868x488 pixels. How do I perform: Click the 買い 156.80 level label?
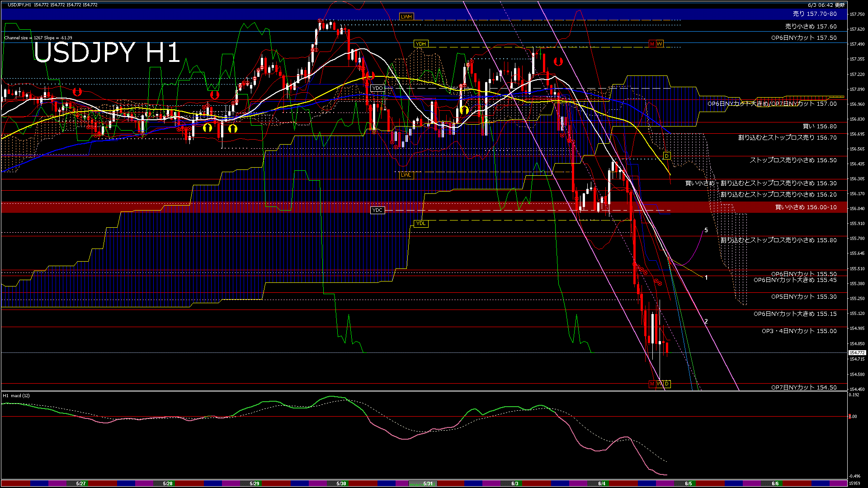tap(819, 127)
